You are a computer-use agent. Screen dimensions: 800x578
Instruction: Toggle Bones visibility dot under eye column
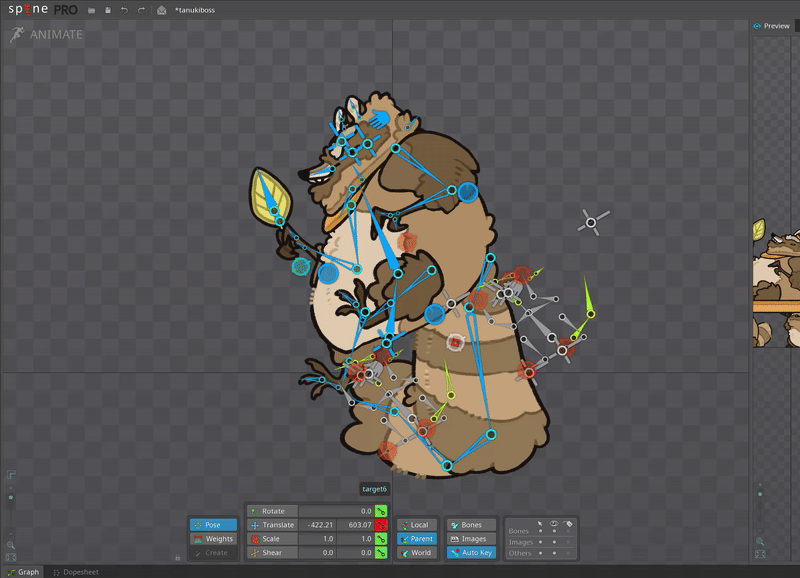click(x=554, y=531)
